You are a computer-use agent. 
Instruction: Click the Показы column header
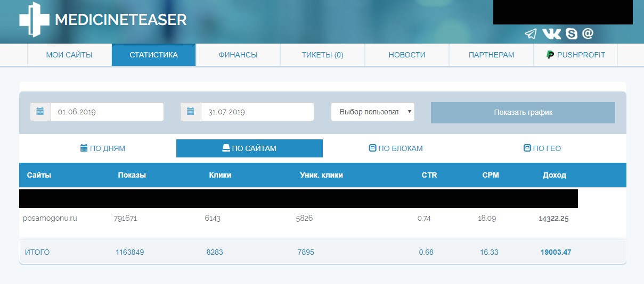coord(132,175)
